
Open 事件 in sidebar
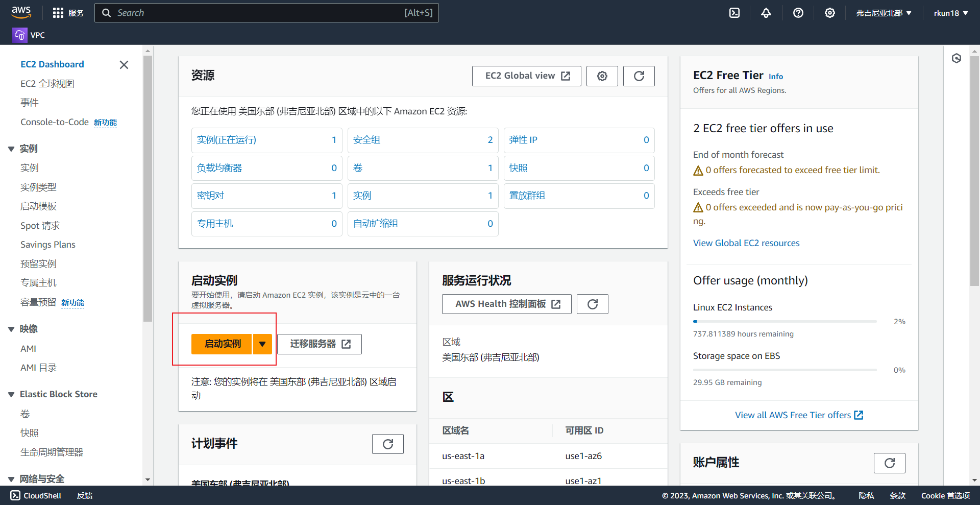pyautogui.click(x=30, y=103)
